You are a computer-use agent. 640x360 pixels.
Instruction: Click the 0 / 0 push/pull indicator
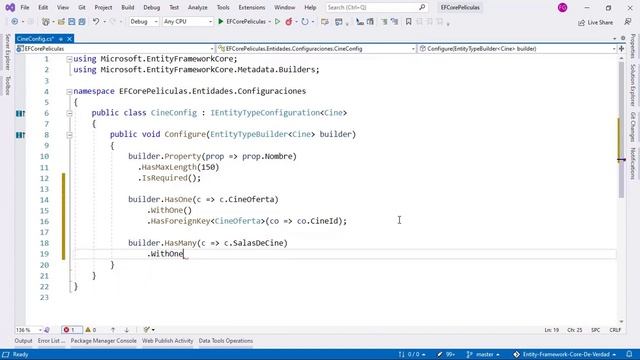pyautogui.click(x=412, y=354)
